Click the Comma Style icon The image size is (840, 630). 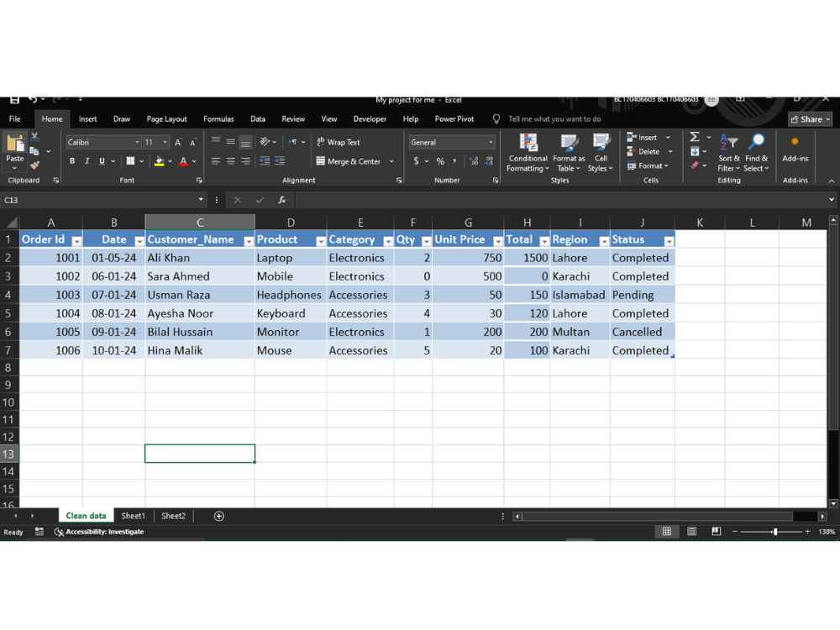point(454,160)
